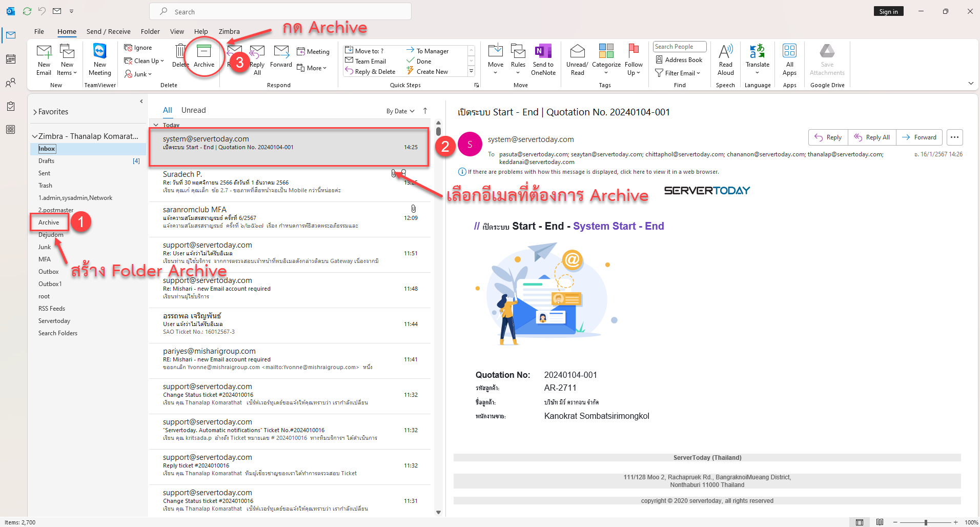980x527 pixels.
Task: Toggle reverse sort order arrow
Action: (425, 111)
